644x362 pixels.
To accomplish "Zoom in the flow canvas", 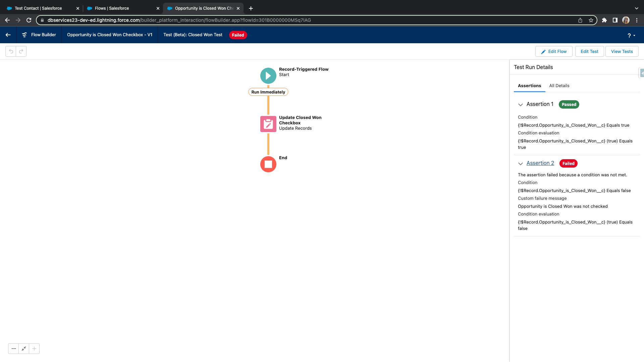I will (34, 349).
